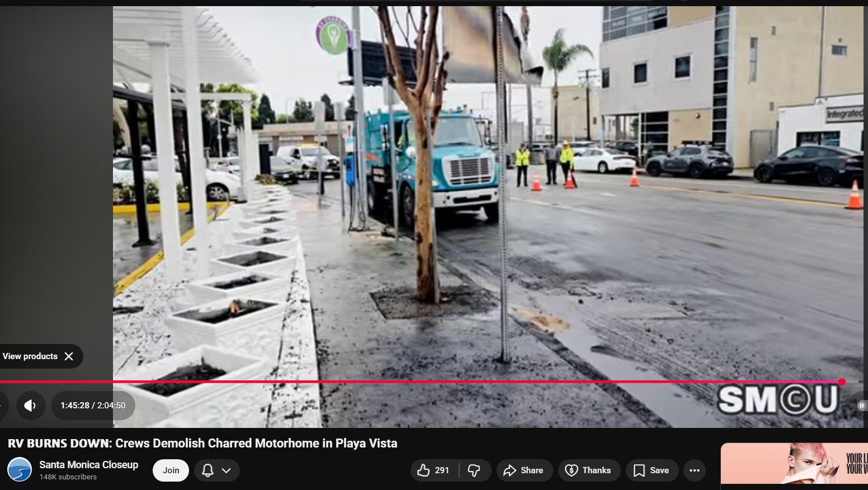Open the advertisement thumbnail below the video
The image size is (868, 490).
[x=794, y=464]
